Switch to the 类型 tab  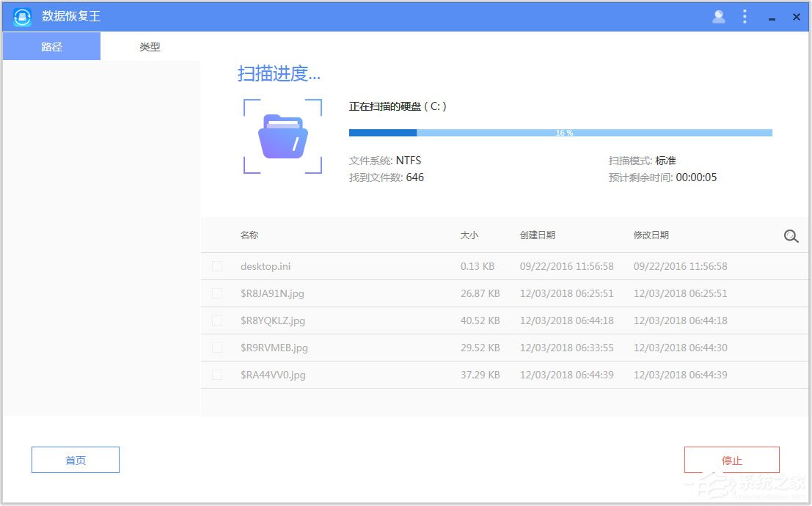click(x=150, y=45)
